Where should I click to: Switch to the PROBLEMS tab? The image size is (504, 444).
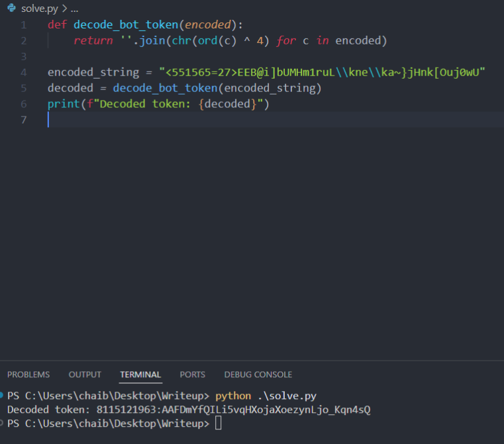click(x=28, y=375)
